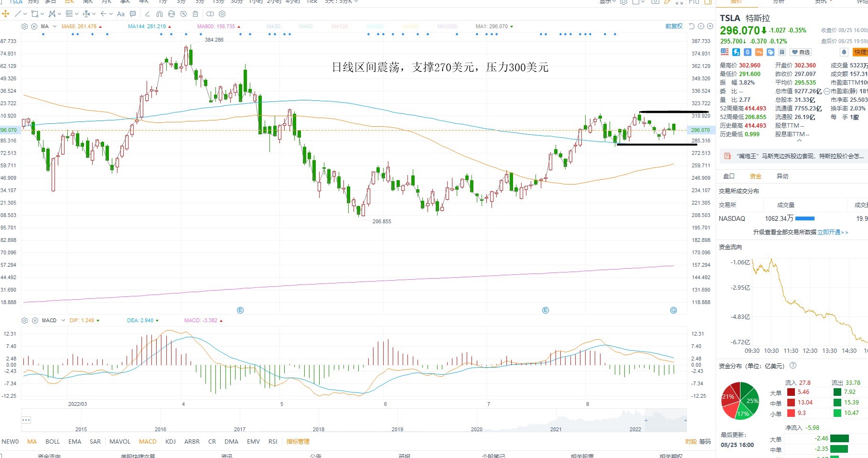The height and width of the screenshot is (458, 868).
Task: Select the RSI indicator tab
Action: pyautogui.click(x=273, y=442)
